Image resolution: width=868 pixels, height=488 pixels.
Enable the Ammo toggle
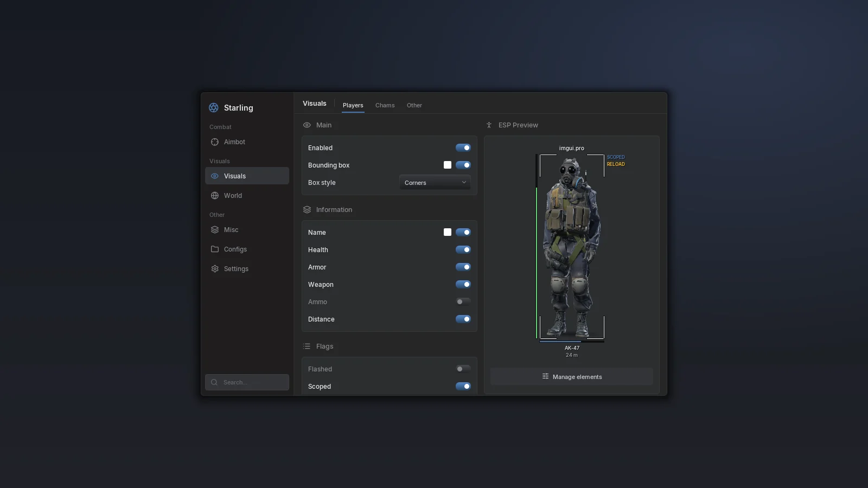coord(463,302)
